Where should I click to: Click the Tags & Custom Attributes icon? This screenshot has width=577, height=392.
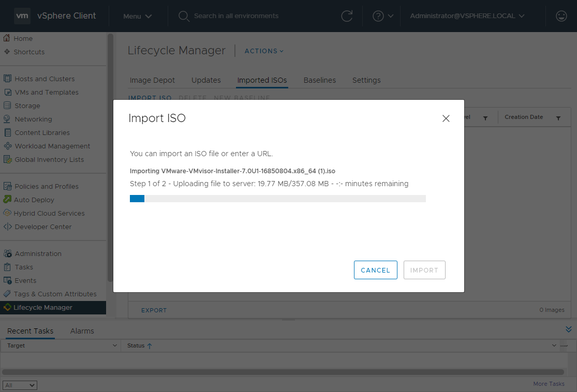coord(7,294)
